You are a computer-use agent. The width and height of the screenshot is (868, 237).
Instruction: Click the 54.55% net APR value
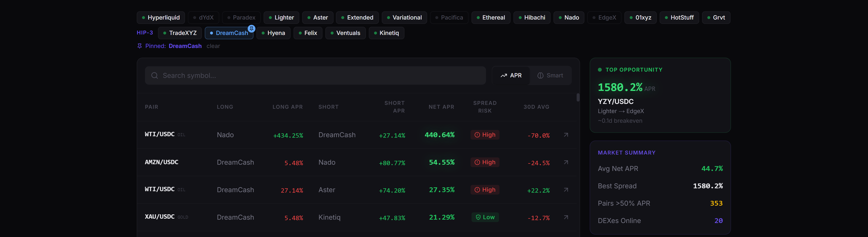pos(442,162)
